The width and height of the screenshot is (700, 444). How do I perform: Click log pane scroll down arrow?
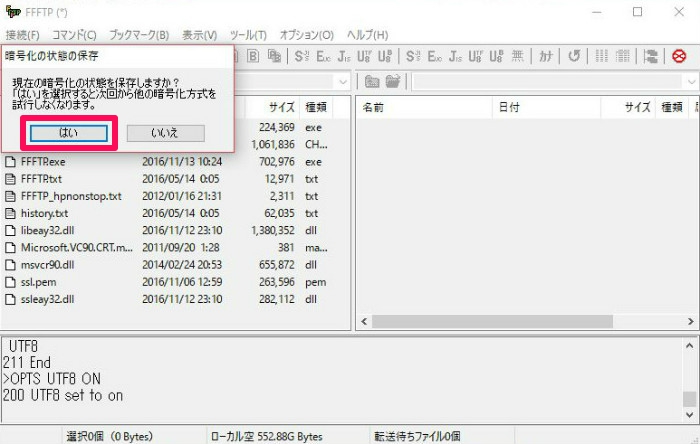pyautogui.click(x=689, y=415)
